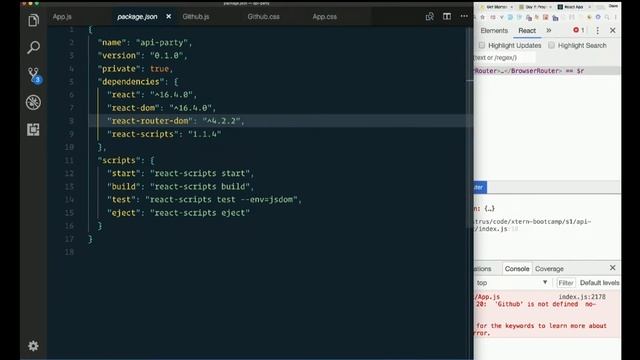Open the Github.css tab

264,17
